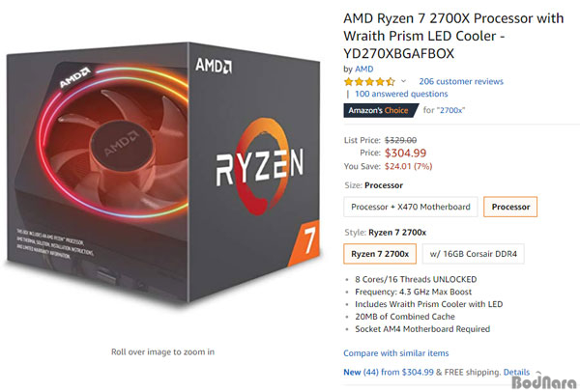The image size is (580, 392).
Task: Click the Ryzen box product image
Action: click(x=162, y=174)
